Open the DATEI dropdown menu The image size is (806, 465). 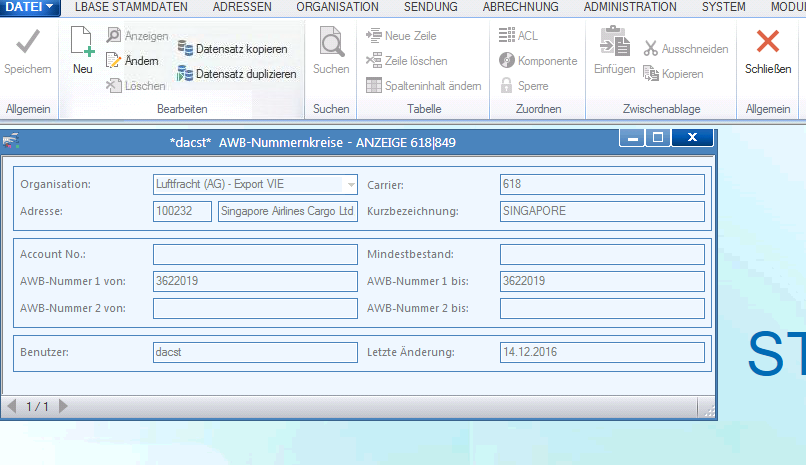point(30,7)
